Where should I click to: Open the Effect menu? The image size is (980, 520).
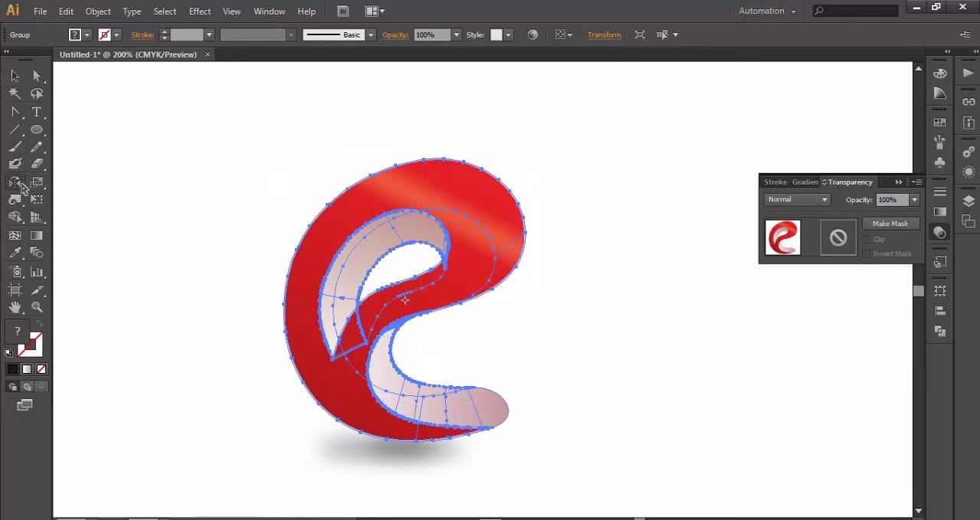click(199, 11)
